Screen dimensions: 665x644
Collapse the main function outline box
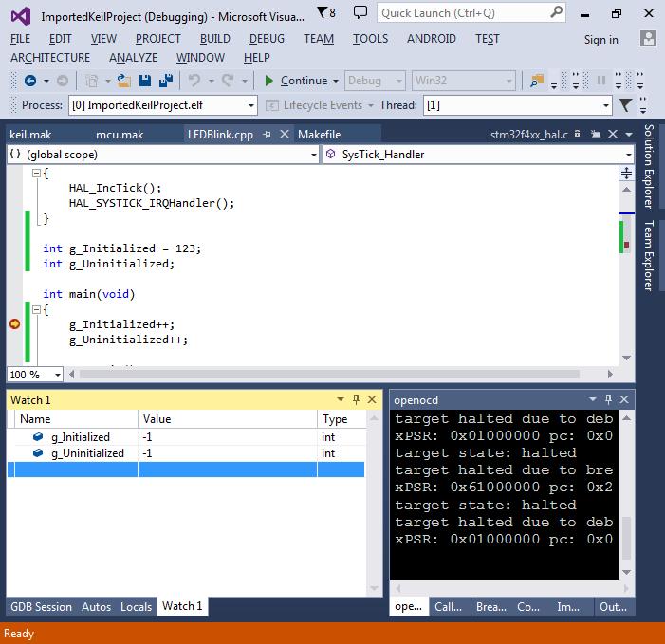(37, 309)
